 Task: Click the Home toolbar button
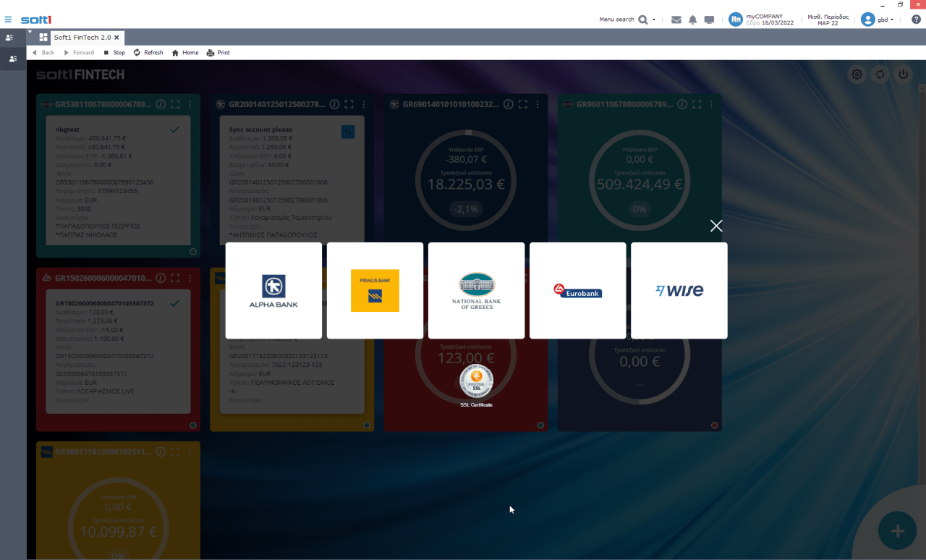tap(185, 53)
